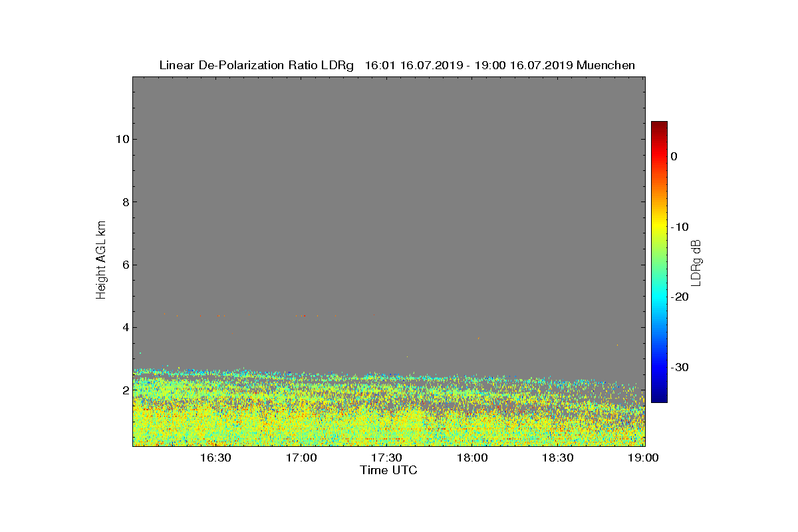Click the blue -30 dB colorbar region

point(659,367)
